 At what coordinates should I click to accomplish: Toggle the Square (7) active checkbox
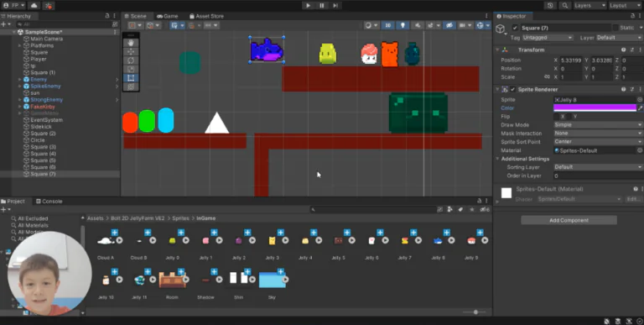[515, 28]
